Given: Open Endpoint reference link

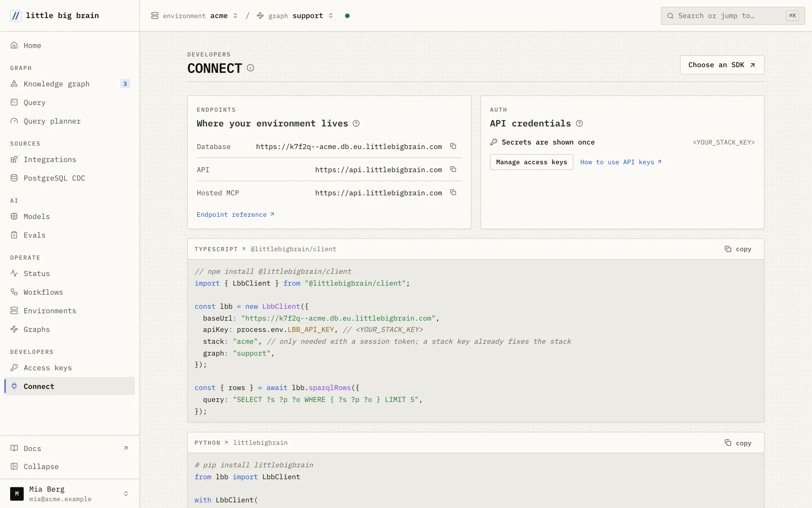Looking at the screenshot, I should (x=235, y=215).
